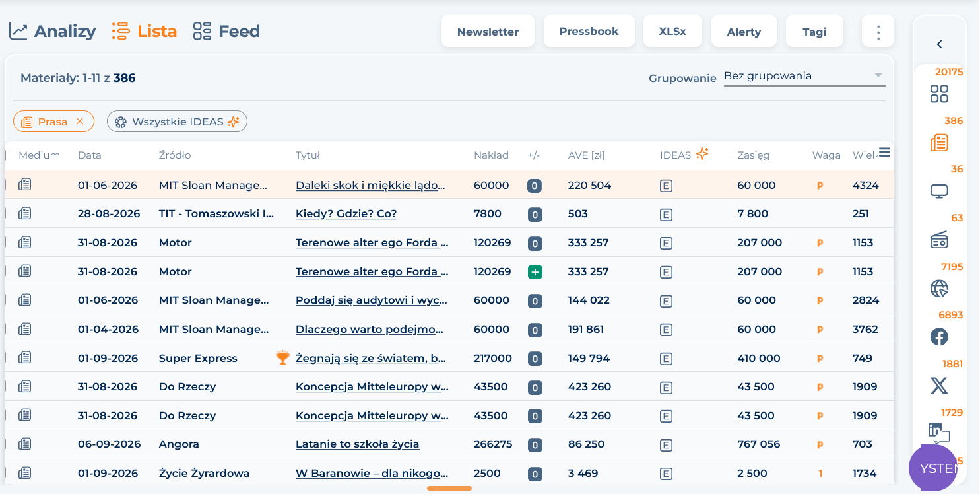Open the Analizy chart view
Viewport: 980px width, 494px height.
point(52,31)
